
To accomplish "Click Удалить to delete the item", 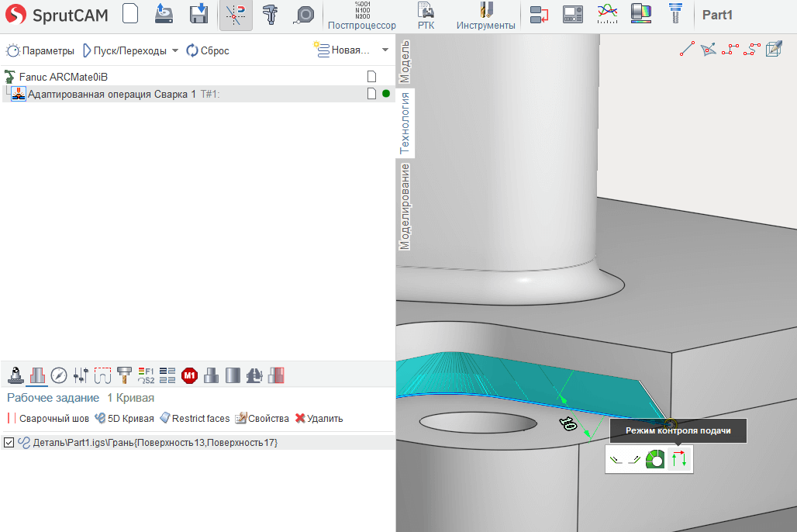I will (319, 418).
